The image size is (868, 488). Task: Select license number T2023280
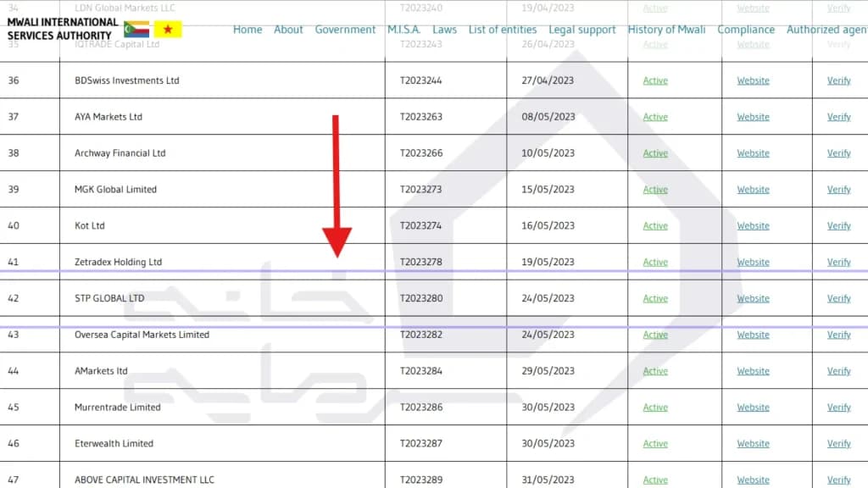(x=421, y=298)
